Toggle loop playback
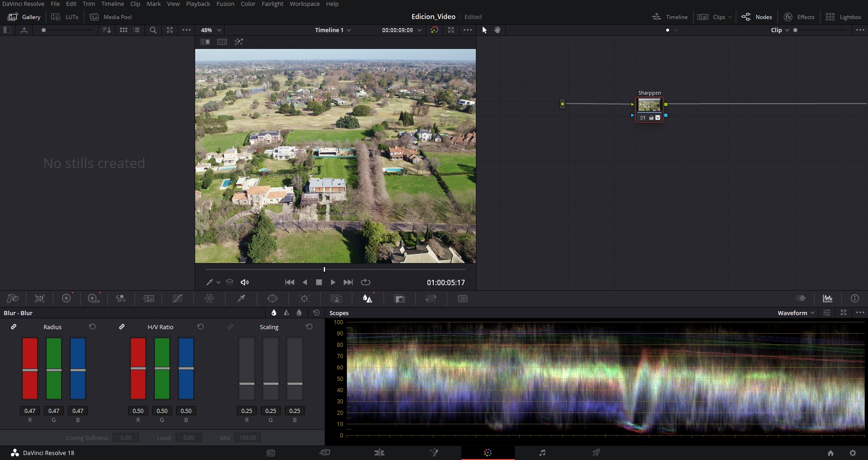This screenshot has height=460, width=868. (x=365, y=282)
